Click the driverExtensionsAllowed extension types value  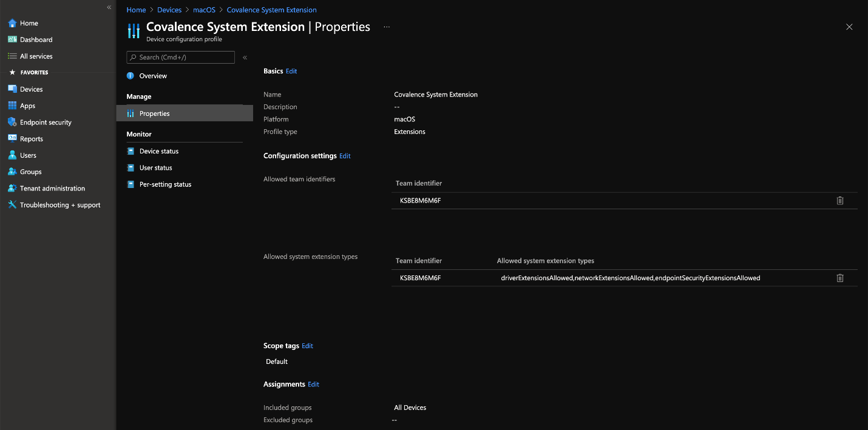click(630, 278)
